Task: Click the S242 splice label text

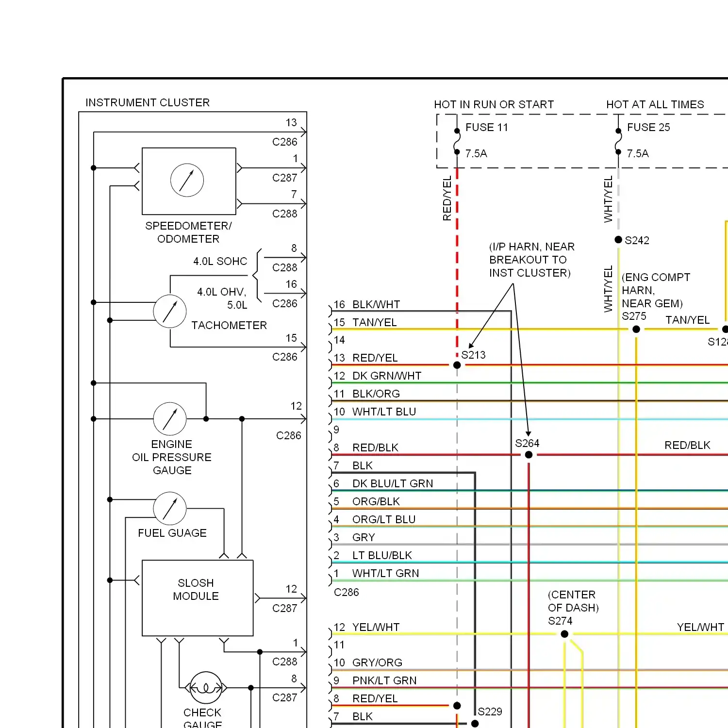Action: pyautogui.click(x=637, y=240)
